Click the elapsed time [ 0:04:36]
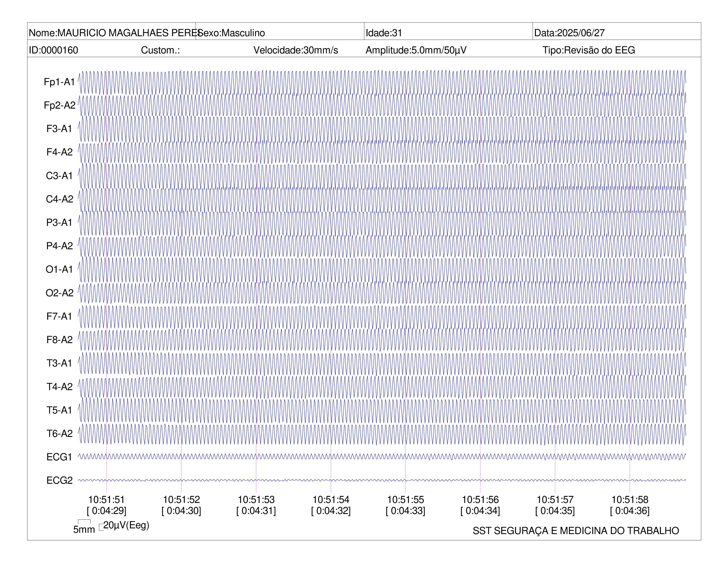The height and width of the screenshot is (563, 728). click(630, 511)
